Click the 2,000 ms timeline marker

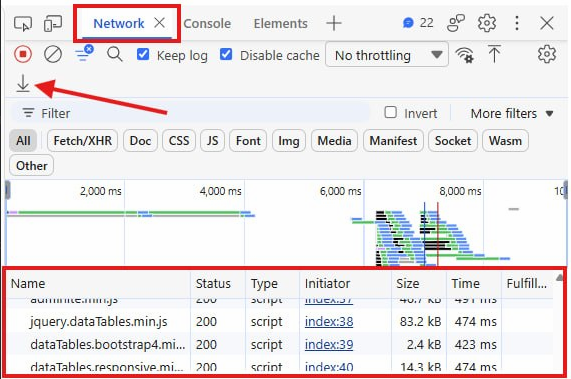[x=101, y=191]
